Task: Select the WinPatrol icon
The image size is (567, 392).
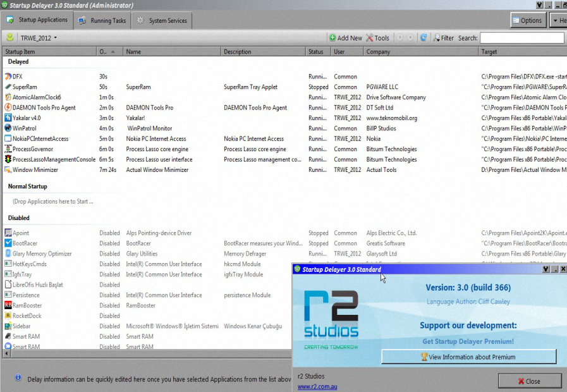Action: [x=8, y=128]
